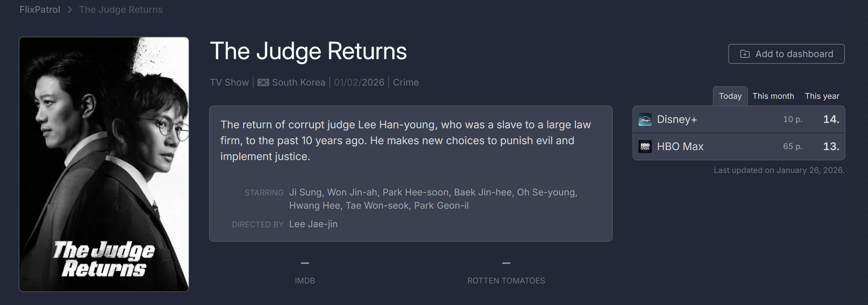Click the TV Show category link

click(x=229, y=83)
